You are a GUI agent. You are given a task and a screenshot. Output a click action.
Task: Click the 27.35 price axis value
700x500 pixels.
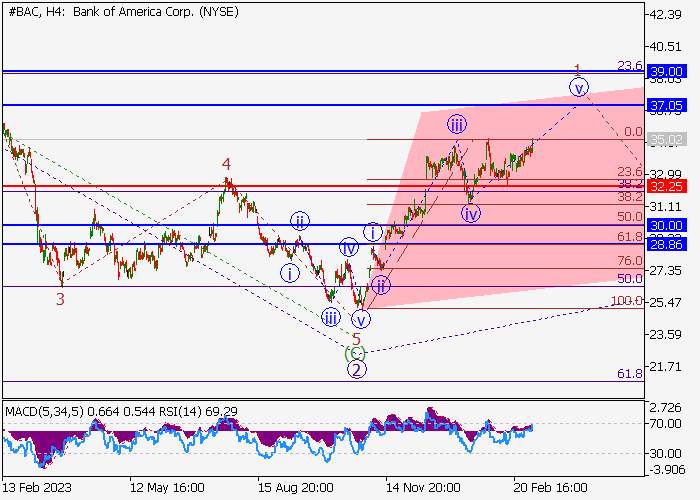pyautogui.click(x=665, y=271)
